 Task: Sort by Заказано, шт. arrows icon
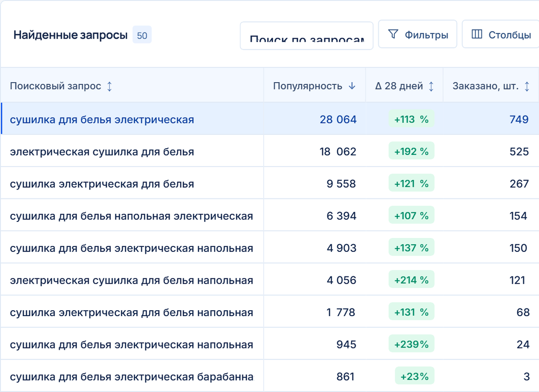(527, 86)
